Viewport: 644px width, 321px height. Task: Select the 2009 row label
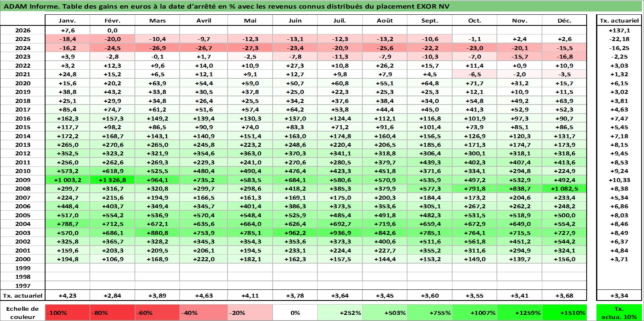click(x=23, y=180)
